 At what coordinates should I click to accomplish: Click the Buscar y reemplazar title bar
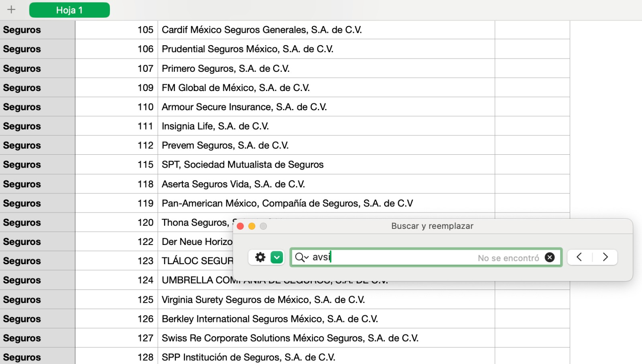click(432, 226)
